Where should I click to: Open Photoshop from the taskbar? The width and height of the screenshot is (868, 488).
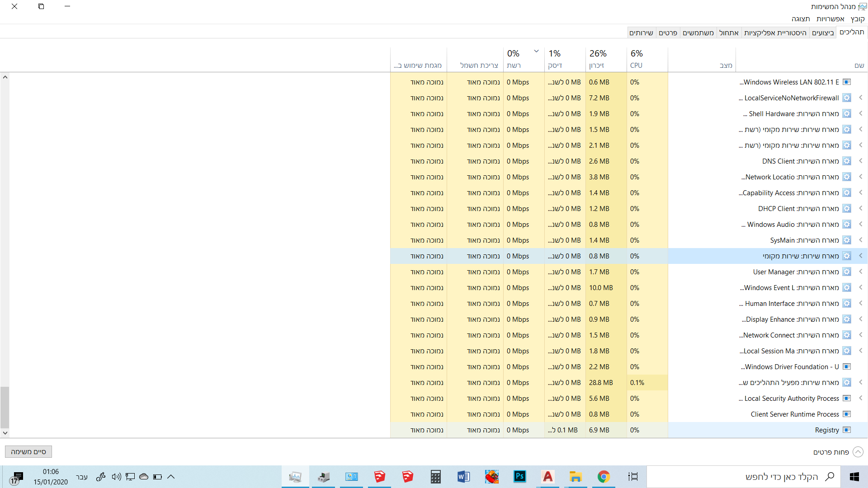pyautogui.click(x=519, y=477)
